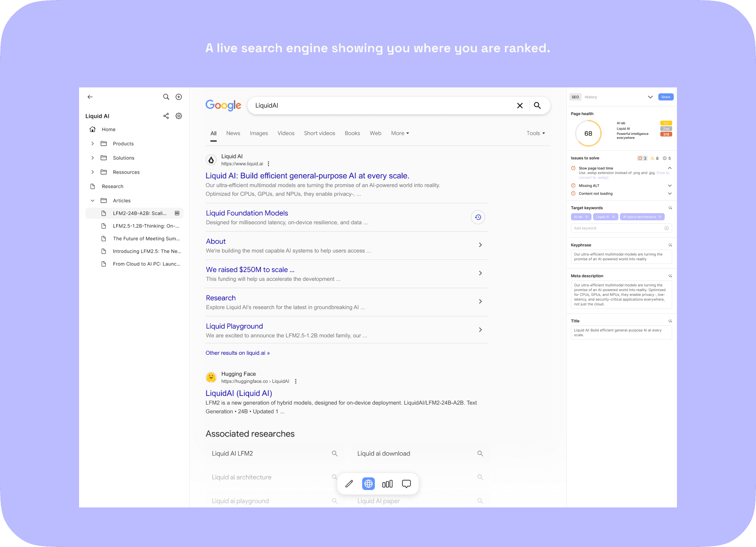The image size is (756, 547).
Task: Switch to the News tab
Action: point(233,133)
